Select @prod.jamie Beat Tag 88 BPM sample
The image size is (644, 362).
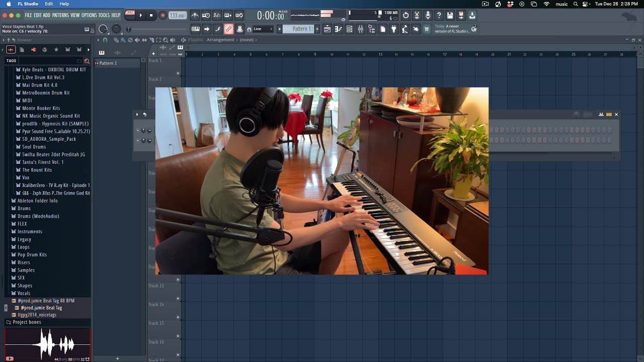coord(46,301)
